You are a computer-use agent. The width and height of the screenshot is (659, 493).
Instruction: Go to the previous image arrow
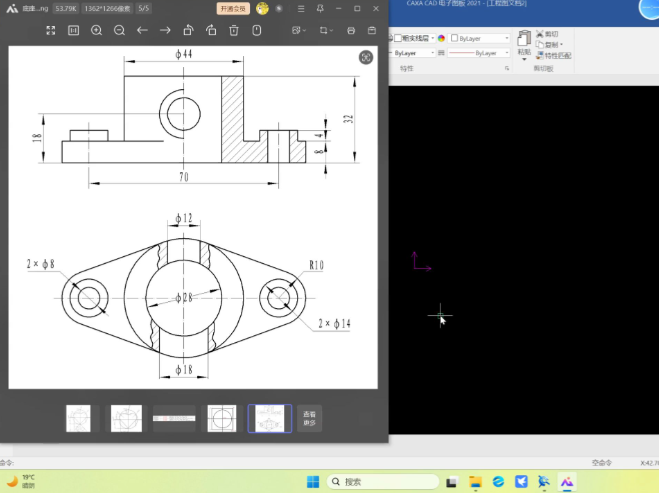click(x=143, y=30)
